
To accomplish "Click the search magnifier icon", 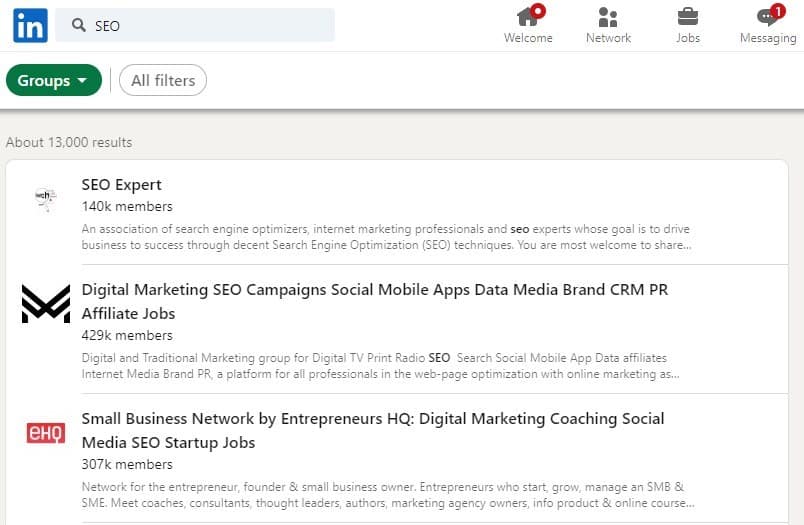I will [79, 26].
